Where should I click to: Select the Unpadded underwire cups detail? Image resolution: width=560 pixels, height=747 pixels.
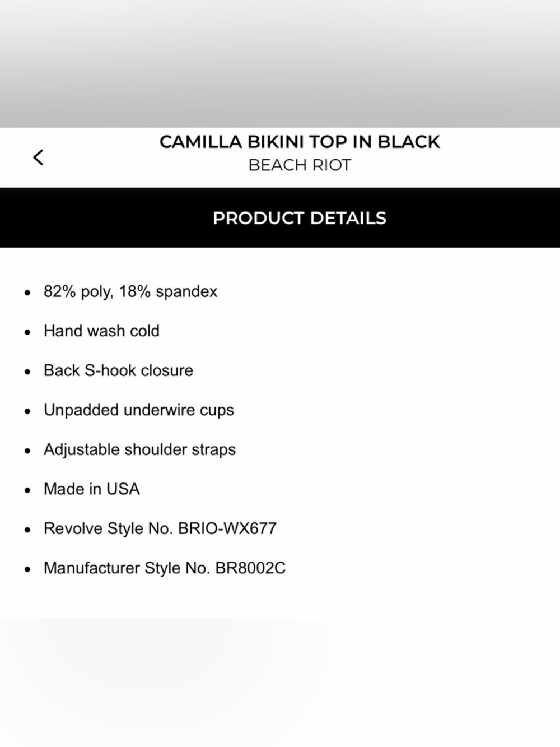pos(139,411)
